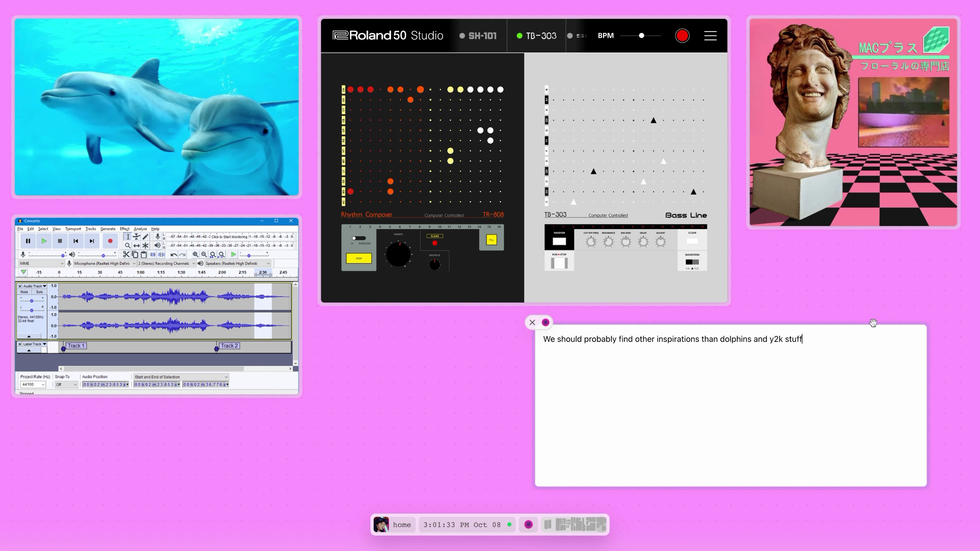Click the Silence audio selection icon

click(x=161, y=255)
